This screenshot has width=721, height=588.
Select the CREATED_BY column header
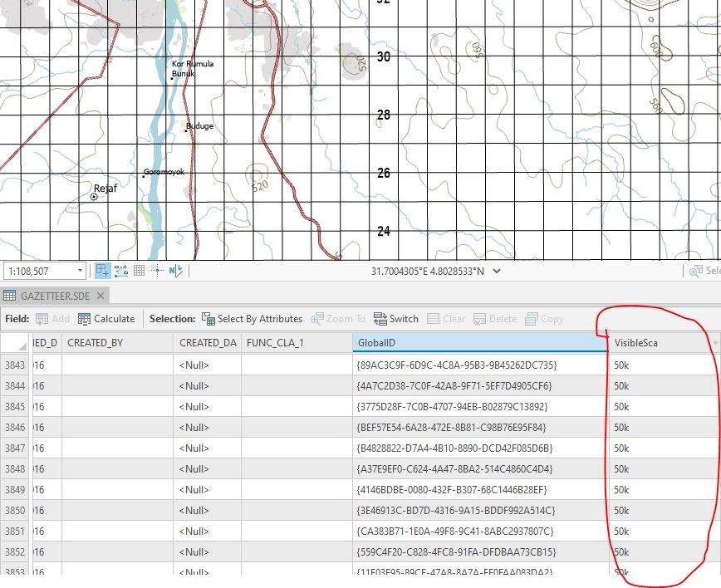(118, 343)
